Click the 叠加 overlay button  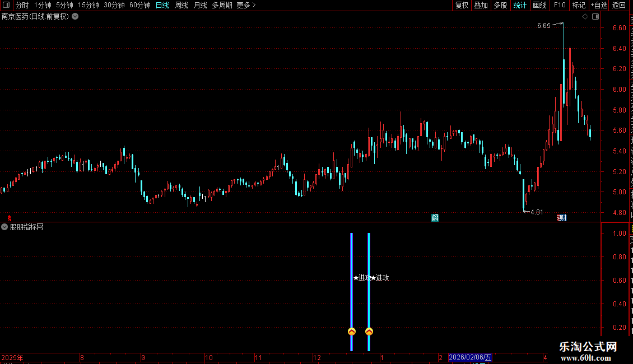pyautogui.click(x=481, y=5)
